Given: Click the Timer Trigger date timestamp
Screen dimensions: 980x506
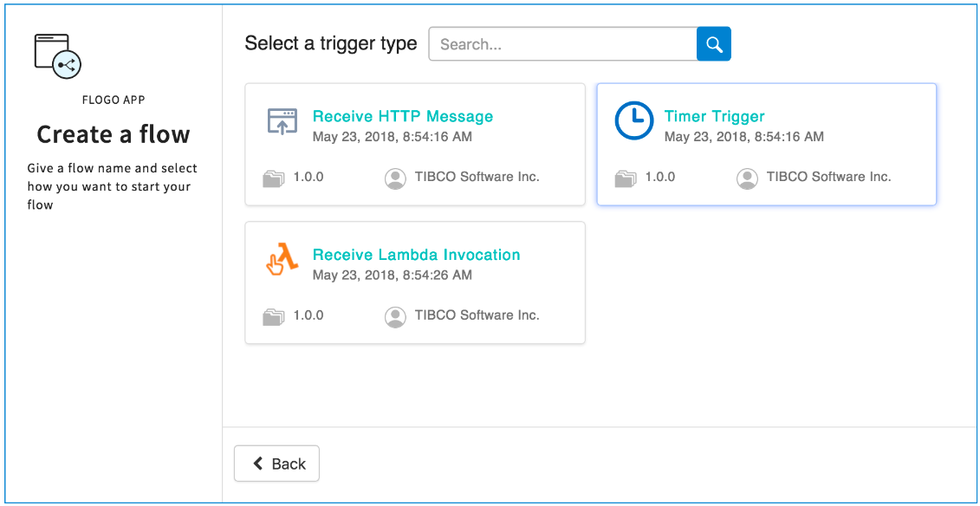Looking at the screenshot, I should [x=744, y=137].
